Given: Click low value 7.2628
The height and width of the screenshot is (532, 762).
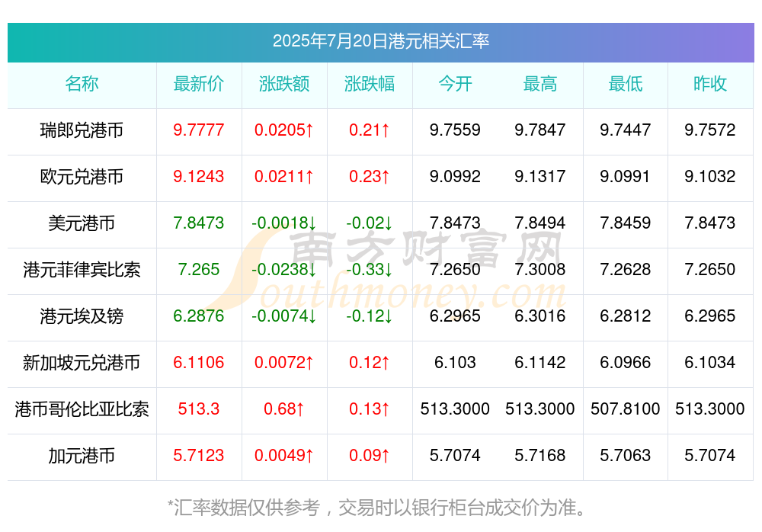Looking at the screenshot, I should click(626, 269).
